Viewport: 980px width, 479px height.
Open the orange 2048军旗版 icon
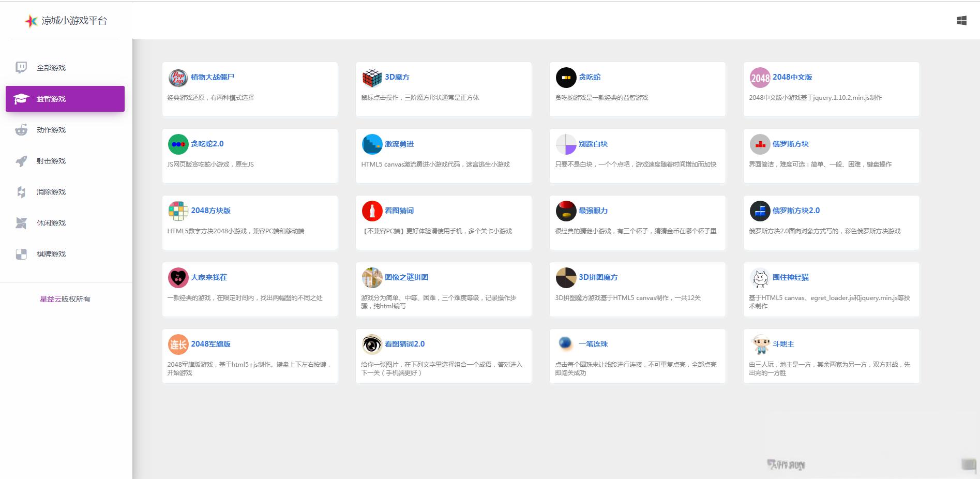click(x=178, y=345)
